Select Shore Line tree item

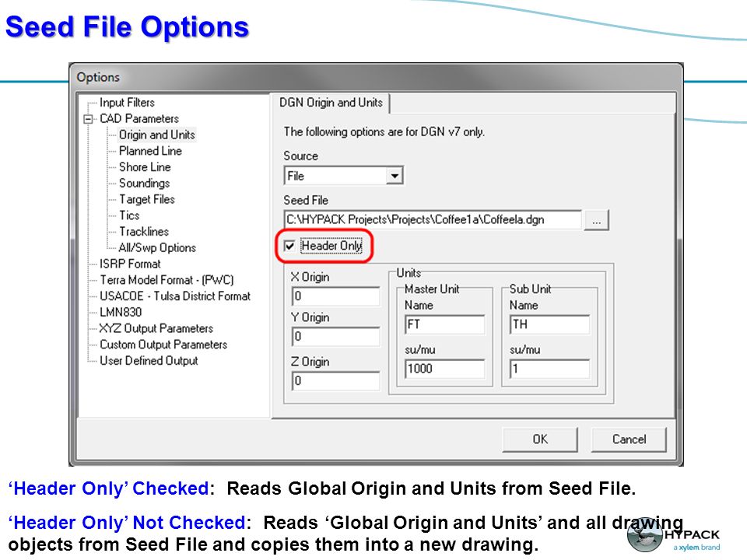point(145,167)
